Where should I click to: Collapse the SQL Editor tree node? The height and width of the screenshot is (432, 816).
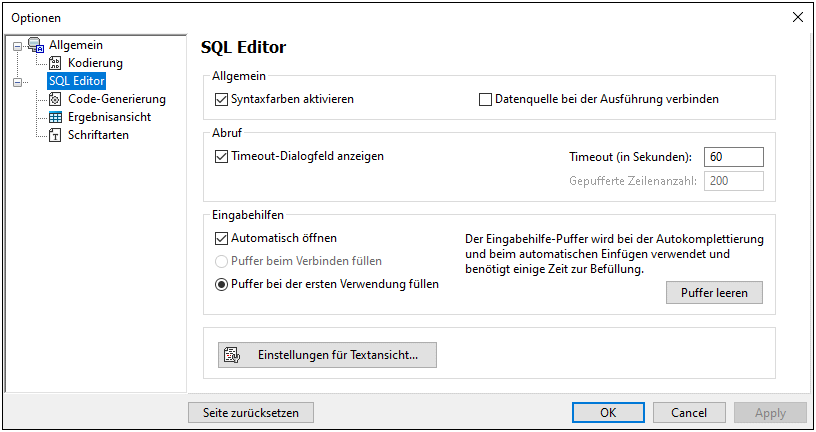(17, 82)
